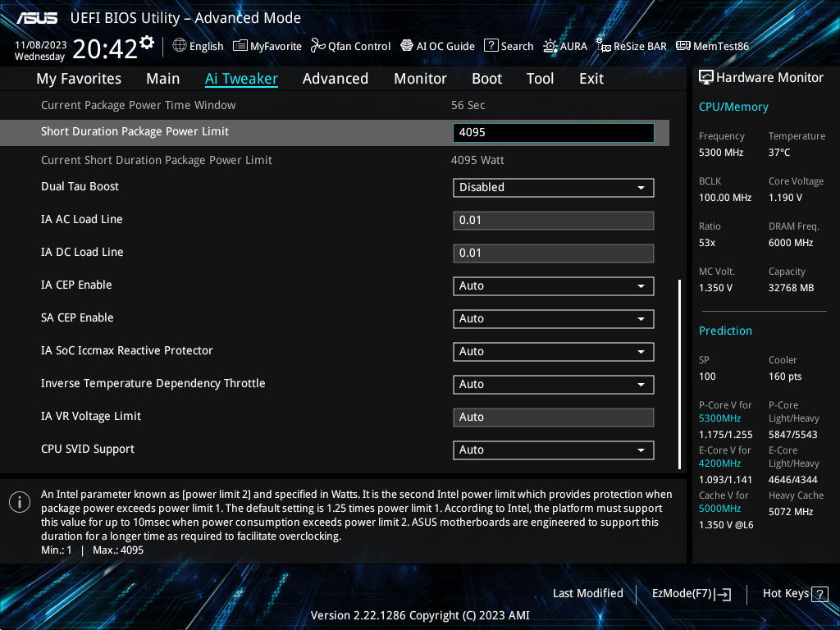Click the Prediction section heading
Image resolution: width=840 pixels, height=630 pixels.
coord(725,331)
